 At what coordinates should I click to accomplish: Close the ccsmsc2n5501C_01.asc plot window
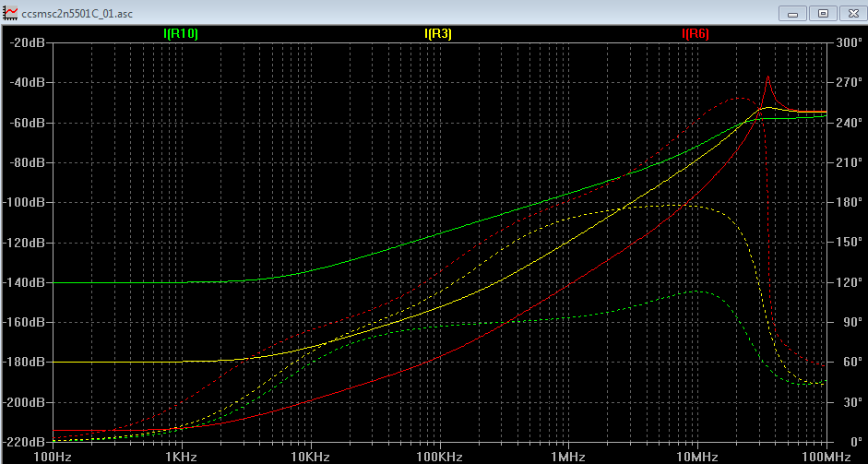point(853,13)
